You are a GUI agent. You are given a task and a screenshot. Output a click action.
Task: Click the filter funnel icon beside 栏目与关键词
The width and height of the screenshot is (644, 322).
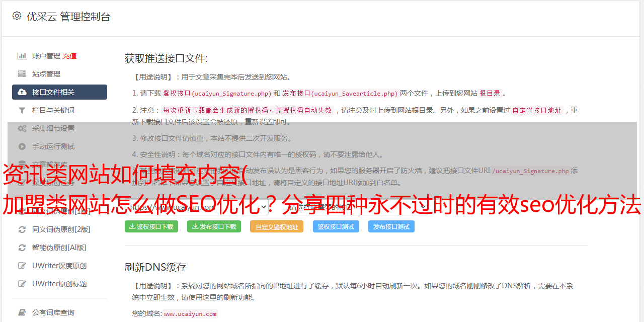point(22,110)
